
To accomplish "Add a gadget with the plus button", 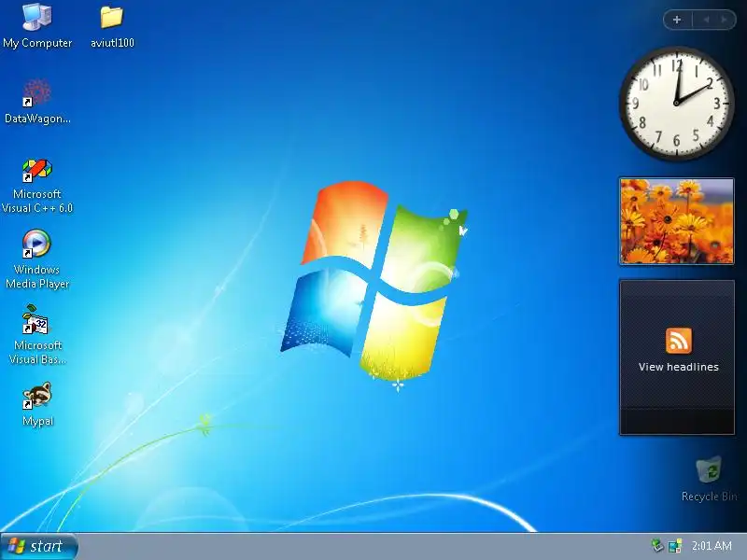I will [677, 20].
